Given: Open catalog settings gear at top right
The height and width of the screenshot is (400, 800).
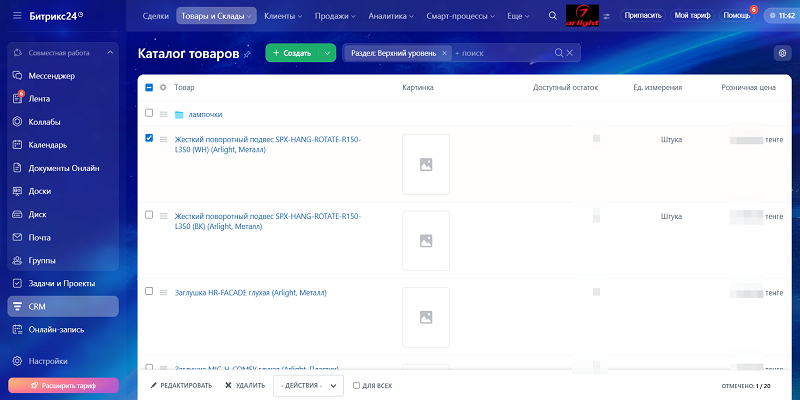Looking at the screenshot, I should coord(781,53).
